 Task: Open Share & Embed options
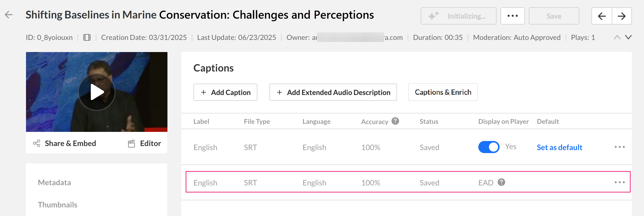[x=65, y=143]
